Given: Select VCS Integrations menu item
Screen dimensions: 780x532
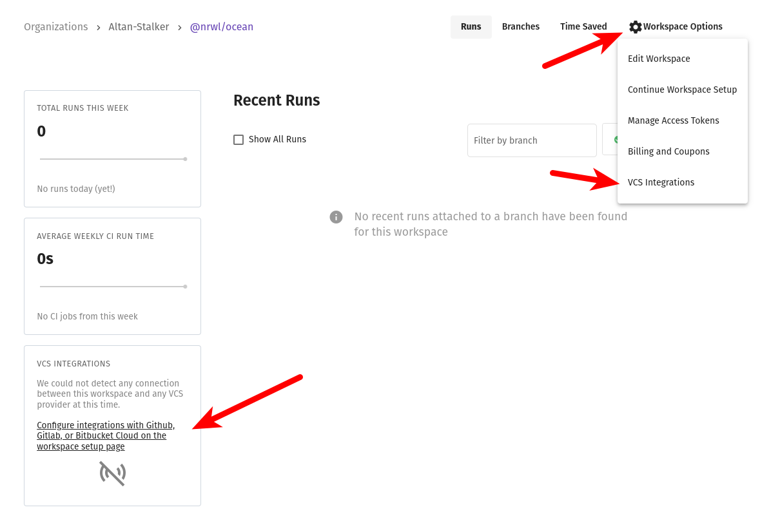Looking at the screenshot, I should pyautogui.click(x=661, y=182).
